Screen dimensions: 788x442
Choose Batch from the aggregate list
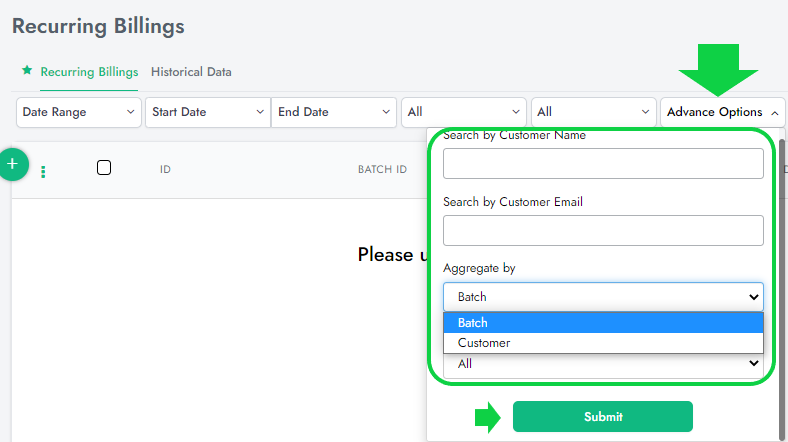pyautogui.click(x=603, y=323)
